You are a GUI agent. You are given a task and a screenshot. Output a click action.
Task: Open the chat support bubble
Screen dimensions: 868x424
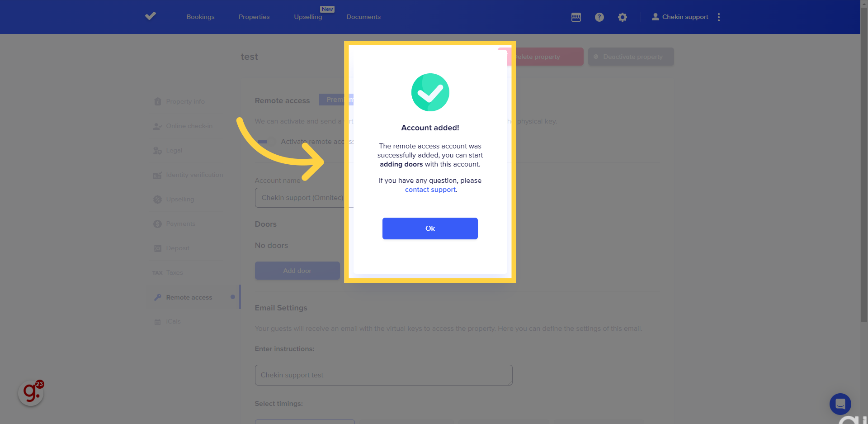point(840,404)
